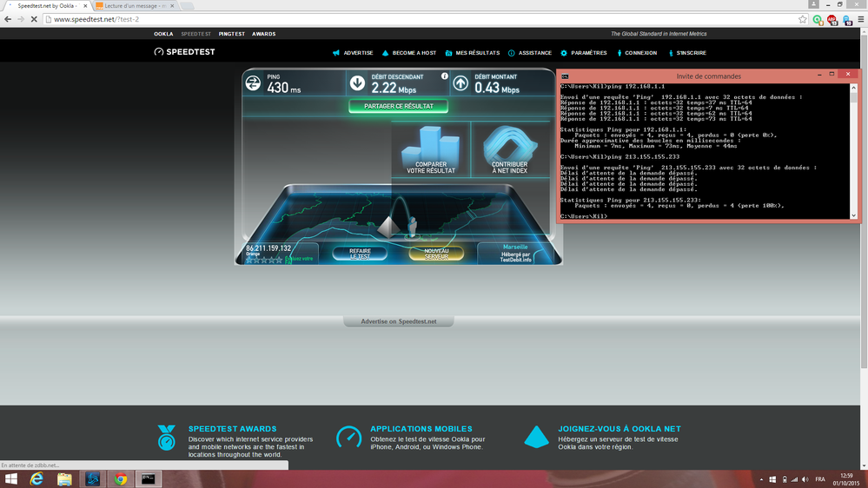868x488 pixels.
Task: Click the Ookla Net triangle icon
Action: 536,437
